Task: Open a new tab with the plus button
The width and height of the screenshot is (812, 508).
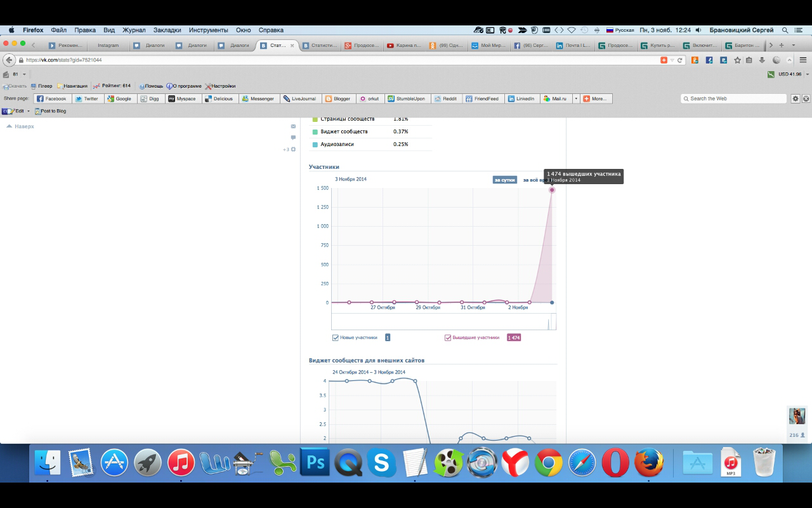Action: click(x=782, y=45)
